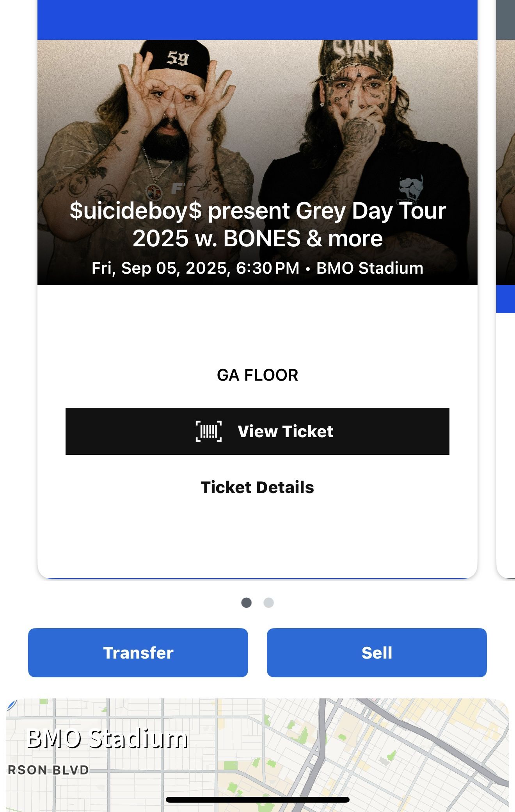Click the event date and venue line
515x812 pixels.
tap(257, 268)
